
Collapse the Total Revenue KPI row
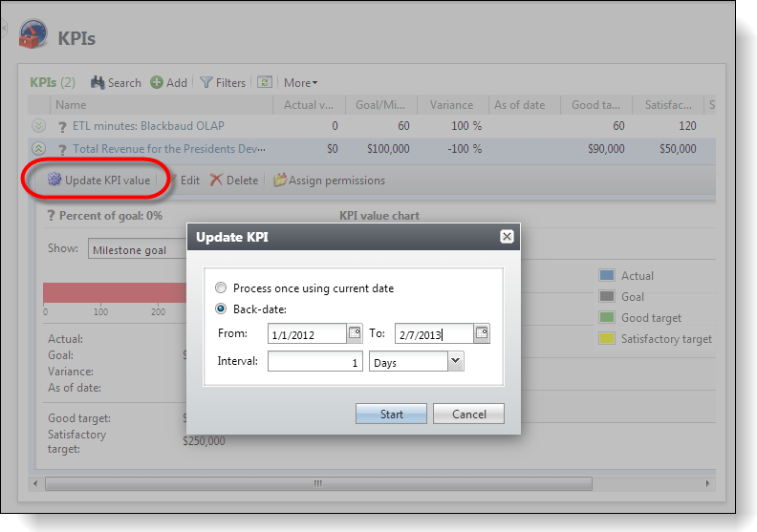coord(39,149)
